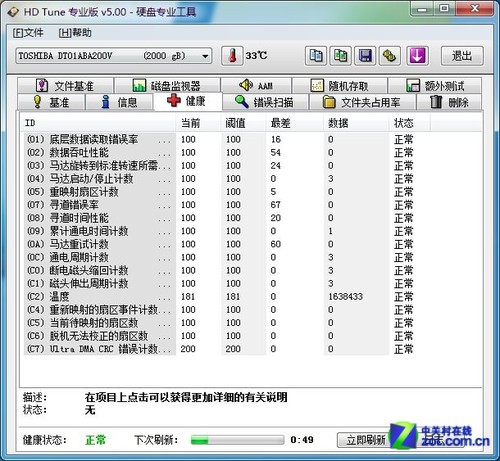500x461 pixels.
Task: Select the 健康 health tab
Action: tap(188, 101)
